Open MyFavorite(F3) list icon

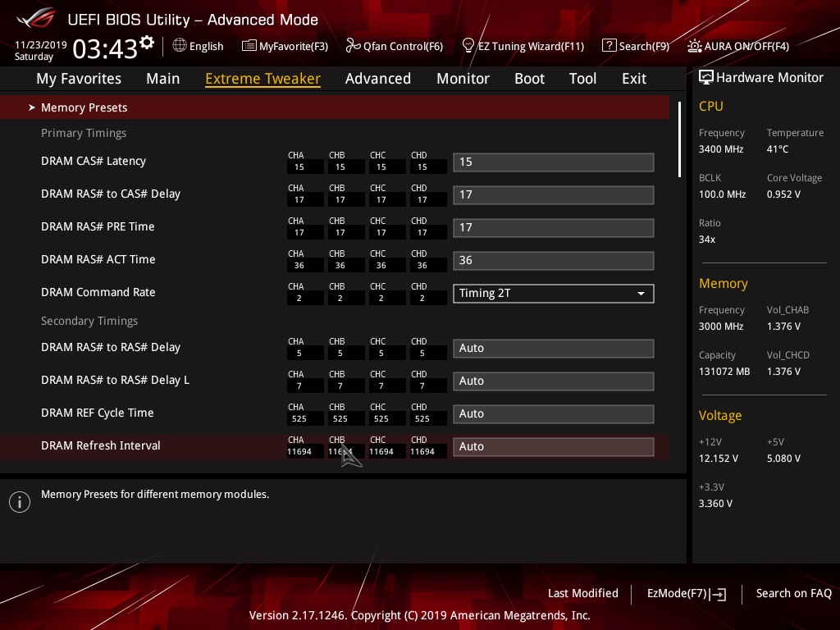tap(249, 46)
